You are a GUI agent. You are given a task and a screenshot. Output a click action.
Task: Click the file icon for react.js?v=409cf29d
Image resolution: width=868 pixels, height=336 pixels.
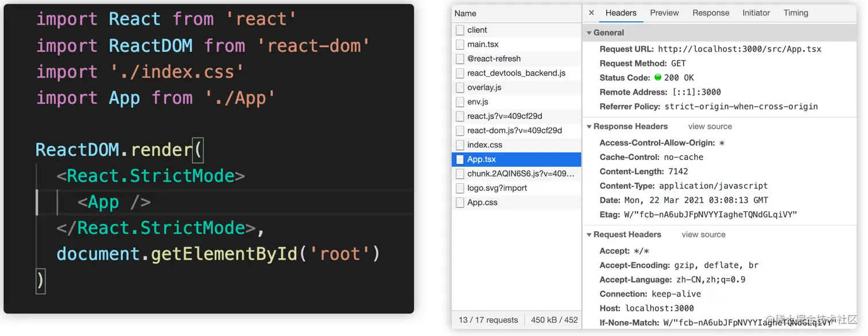(x=460, y=116)
